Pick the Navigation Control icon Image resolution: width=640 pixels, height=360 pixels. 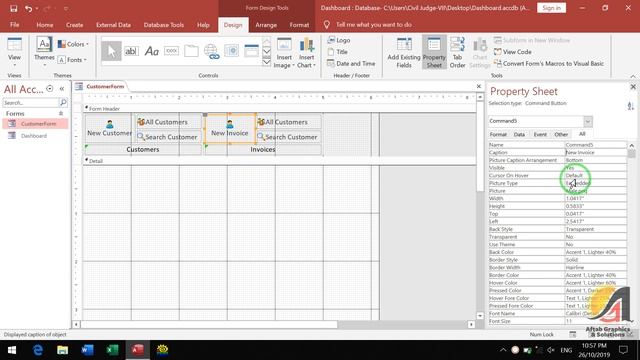click(251, 51)
